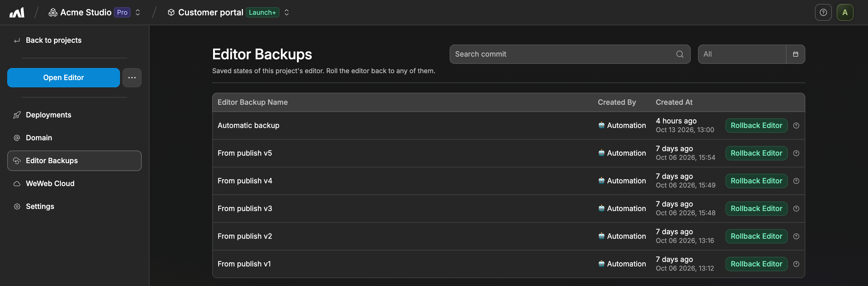
Task: Click Automation robot icon in From publish v1 row
Action: pos(602,263)
